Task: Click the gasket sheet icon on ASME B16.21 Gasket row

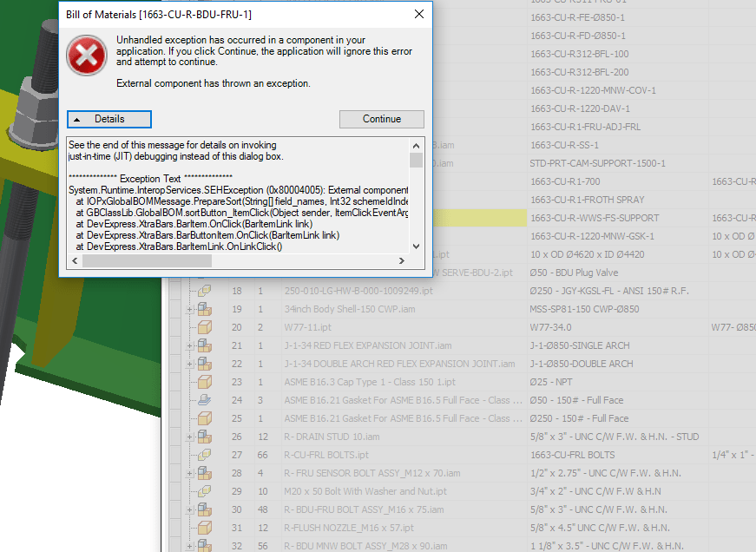Action: pyautogui.click(x=204, y=400)
